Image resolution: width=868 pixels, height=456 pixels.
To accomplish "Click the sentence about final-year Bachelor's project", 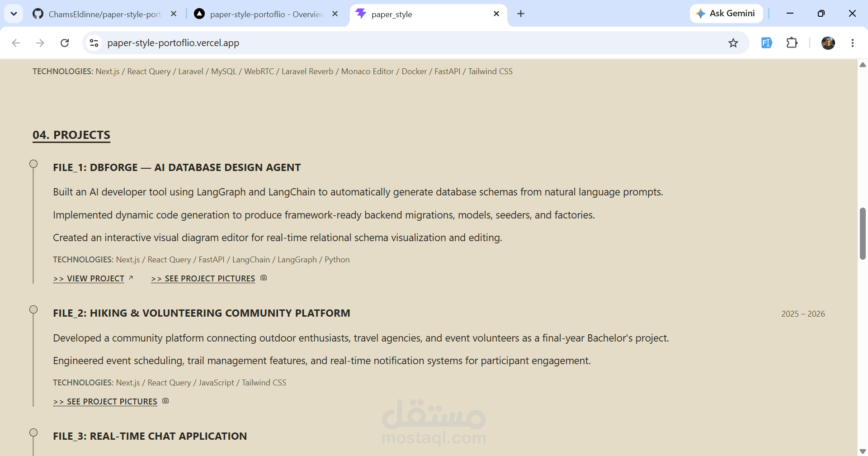I will click(x=361, y=338).
